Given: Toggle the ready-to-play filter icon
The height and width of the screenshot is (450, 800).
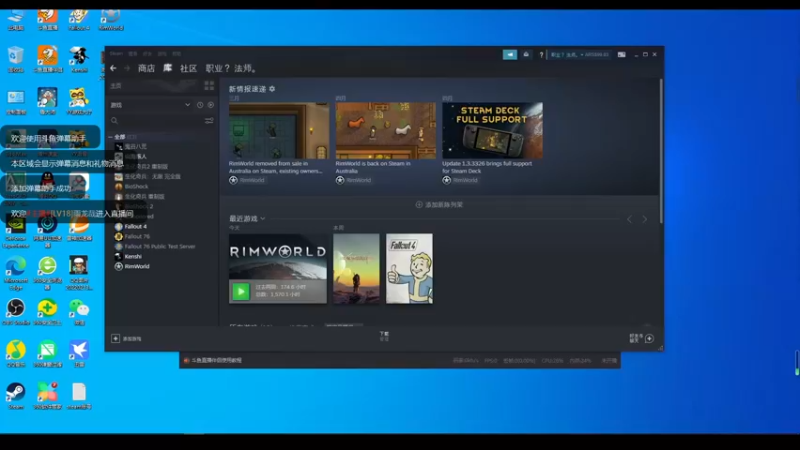Looking at the screenshot, I should 211,105.
